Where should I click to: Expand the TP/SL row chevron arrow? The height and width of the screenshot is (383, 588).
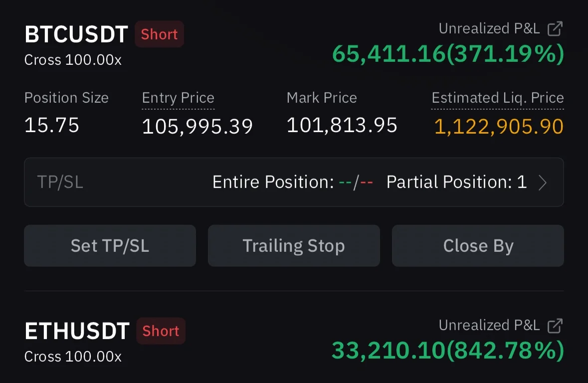[x=543, y=183]
